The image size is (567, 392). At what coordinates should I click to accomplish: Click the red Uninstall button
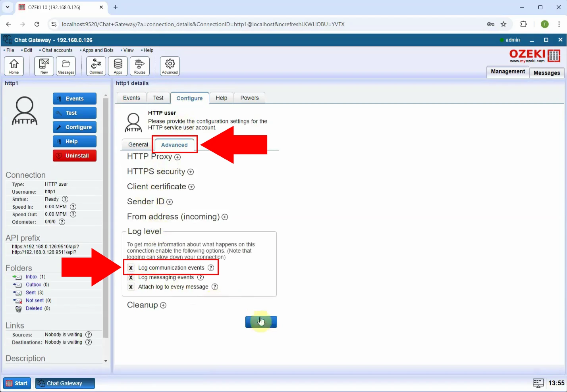(x=75, y=156)
